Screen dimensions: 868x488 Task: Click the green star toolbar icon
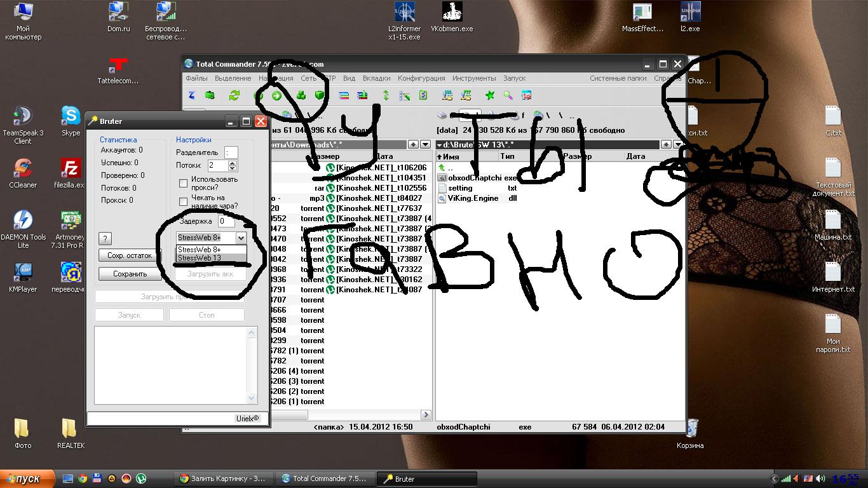click(489, 95)
